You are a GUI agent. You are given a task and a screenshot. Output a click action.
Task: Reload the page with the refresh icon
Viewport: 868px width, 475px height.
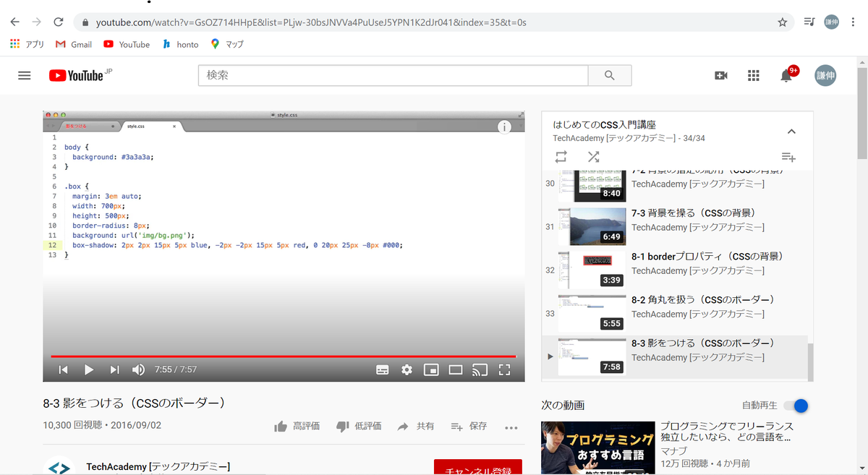click(x=58, y=22)
